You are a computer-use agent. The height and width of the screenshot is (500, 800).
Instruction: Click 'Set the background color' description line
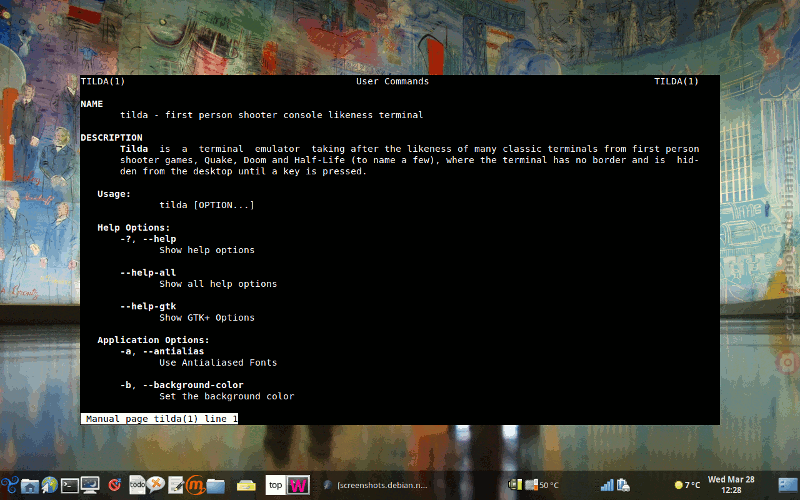coord(227,396)
